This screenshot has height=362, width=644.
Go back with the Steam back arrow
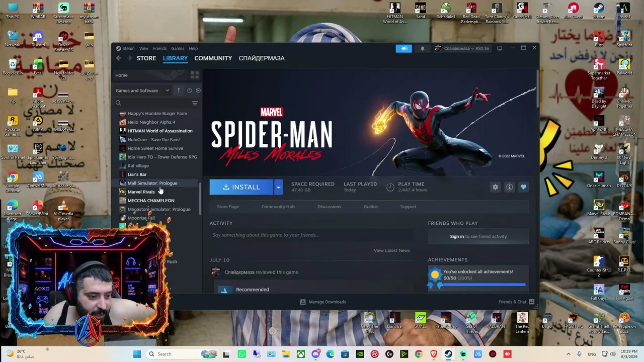(119, 58)
